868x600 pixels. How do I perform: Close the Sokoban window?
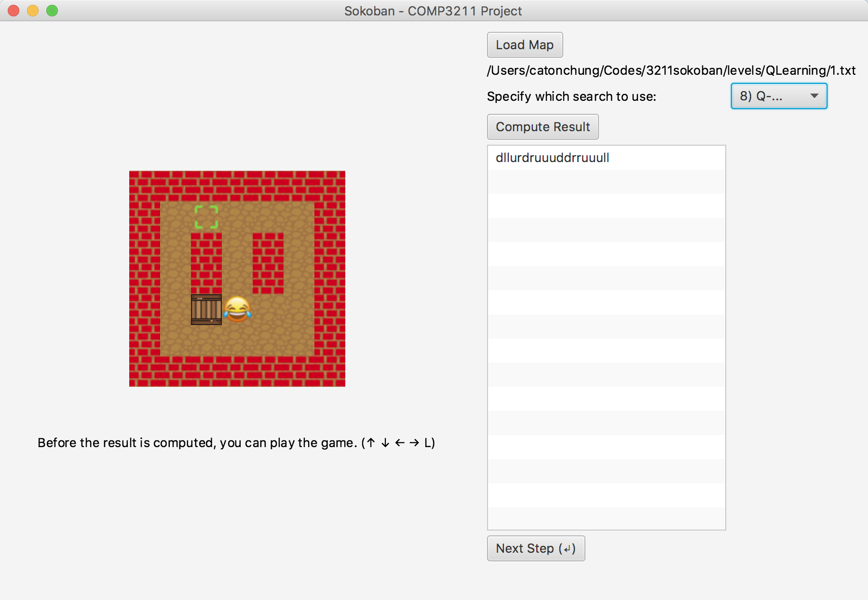pos(14,11)
